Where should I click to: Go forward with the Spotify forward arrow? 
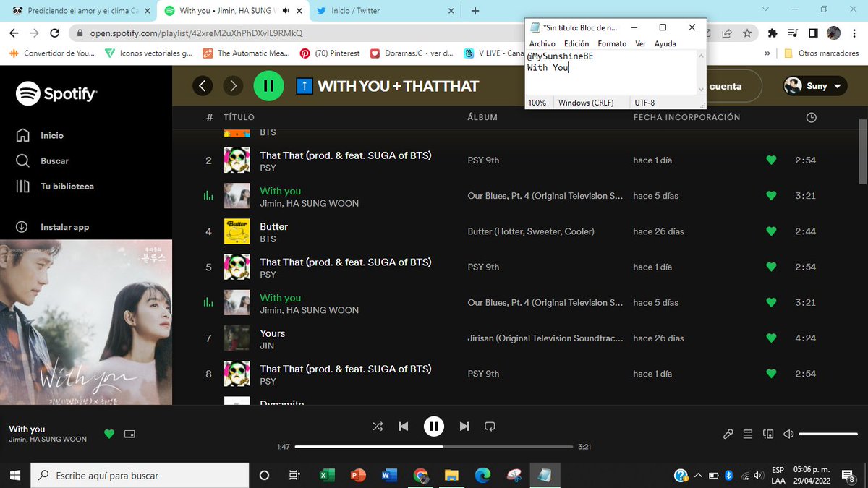pos(233,86)
